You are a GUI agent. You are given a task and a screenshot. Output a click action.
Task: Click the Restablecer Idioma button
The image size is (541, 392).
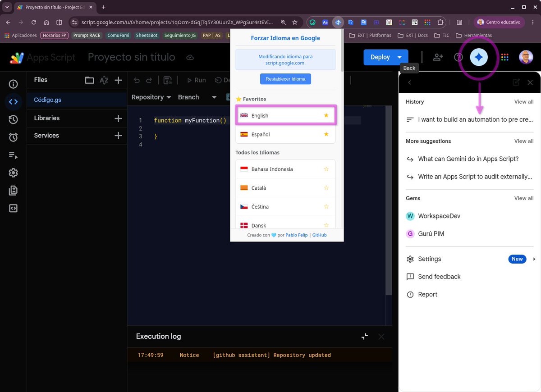pyautogui.click(x=285, y=79)
